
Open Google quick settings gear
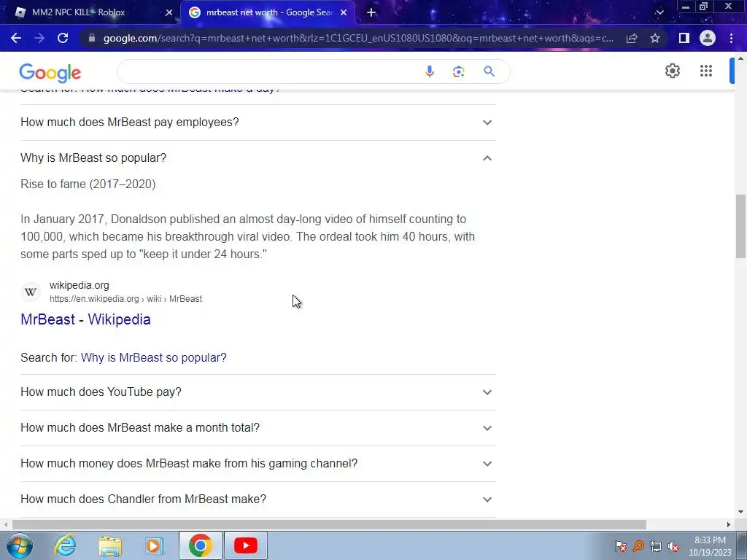[x=672, y=71]
